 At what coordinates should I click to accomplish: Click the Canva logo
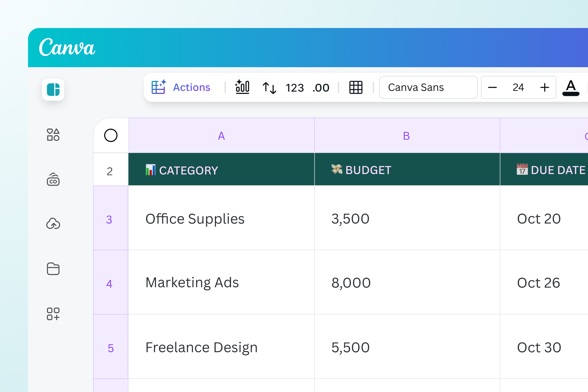[67, 47]
